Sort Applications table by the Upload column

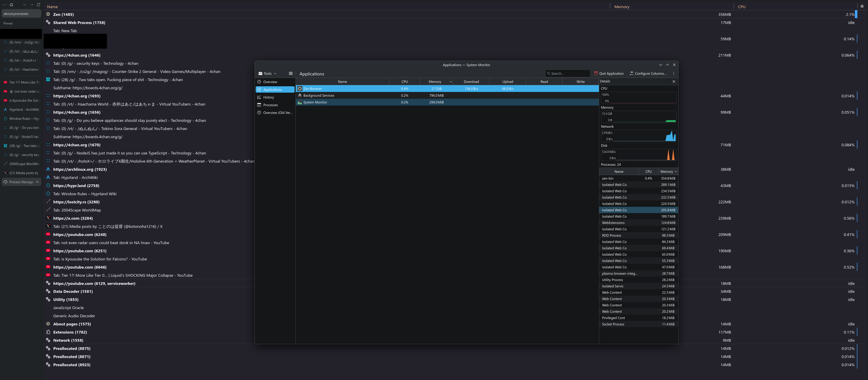[508, 82]
